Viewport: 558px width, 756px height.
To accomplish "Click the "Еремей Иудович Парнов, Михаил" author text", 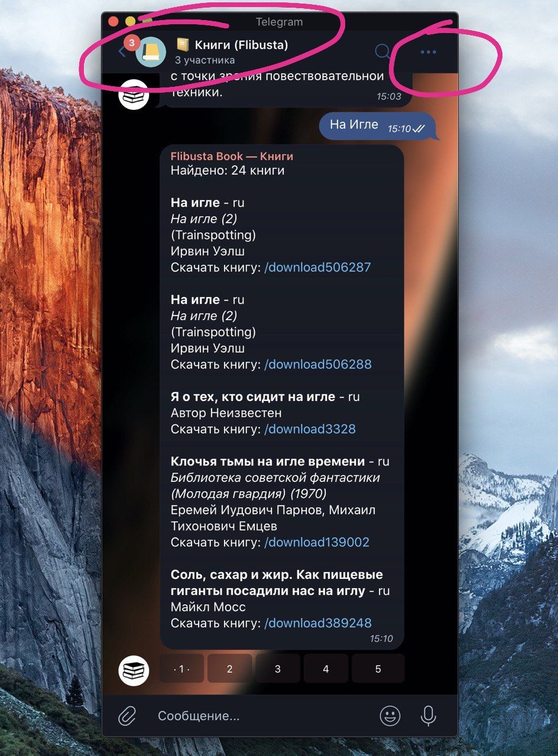I will point(273,510).
